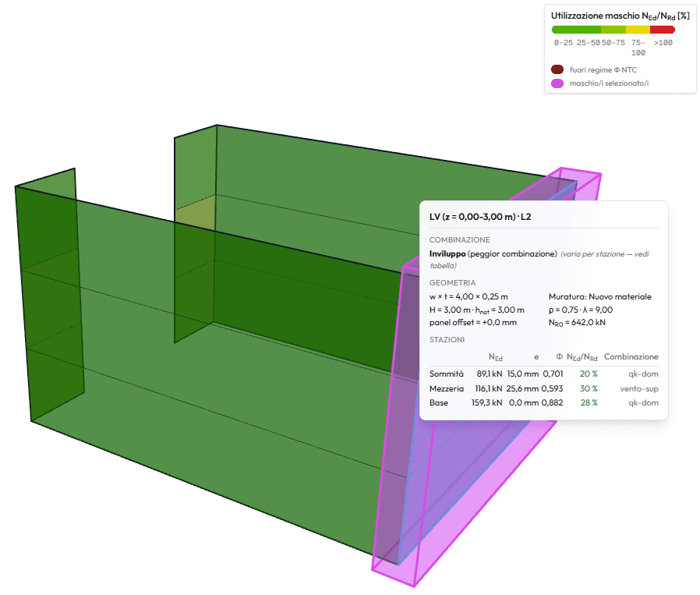
Task: Click the '28 %' utilization value
Action: 589,403
